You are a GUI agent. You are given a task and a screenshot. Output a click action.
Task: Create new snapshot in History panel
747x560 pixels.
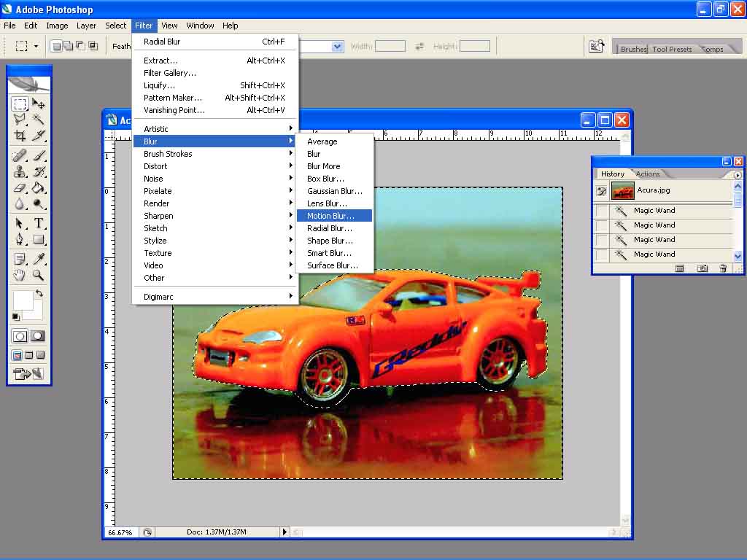[703, 268]
